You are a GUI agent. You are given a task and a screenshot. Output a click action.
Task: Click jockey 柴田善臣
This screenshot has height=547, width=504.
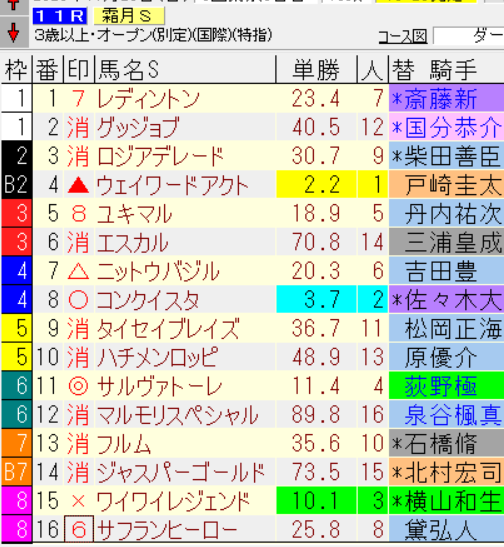pyautogui.click(x=453, y=156)
